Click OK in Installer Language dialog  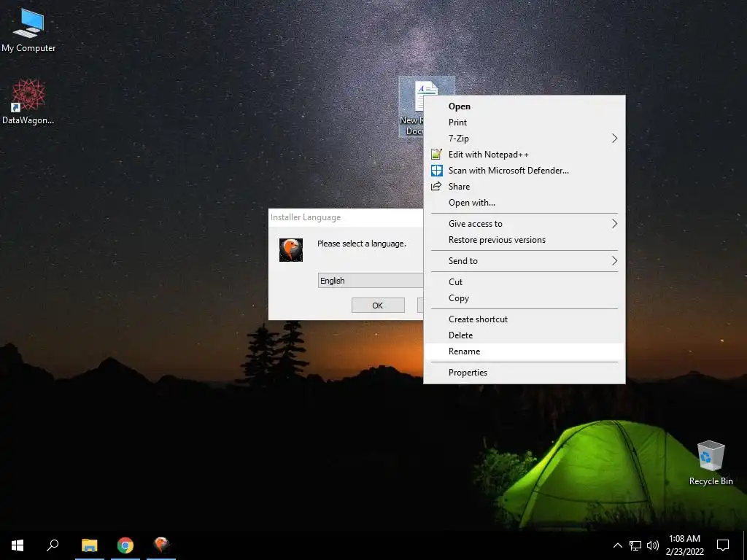click(378, 306)
